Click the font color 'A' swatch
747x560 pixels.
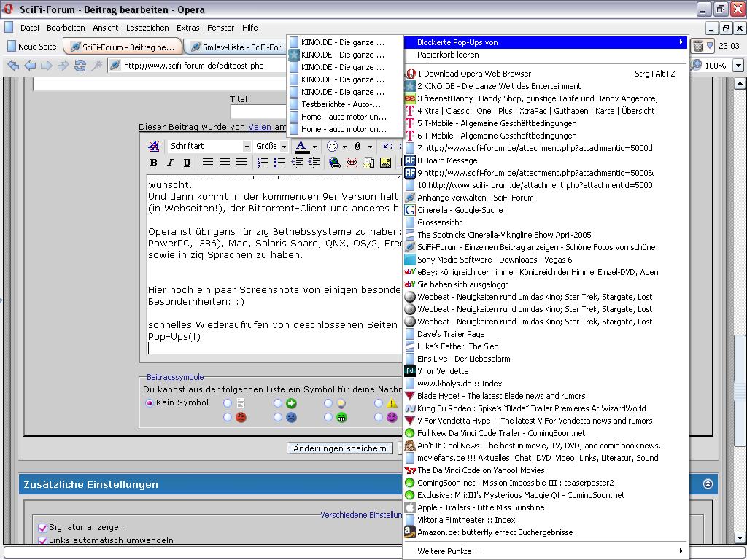pyautogui.click(x=301, y=147)
